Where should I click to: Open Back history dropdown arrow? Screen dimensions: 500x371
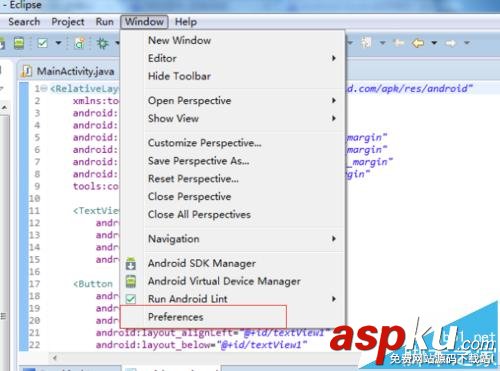pyautogui.click(x=434, y=43)
